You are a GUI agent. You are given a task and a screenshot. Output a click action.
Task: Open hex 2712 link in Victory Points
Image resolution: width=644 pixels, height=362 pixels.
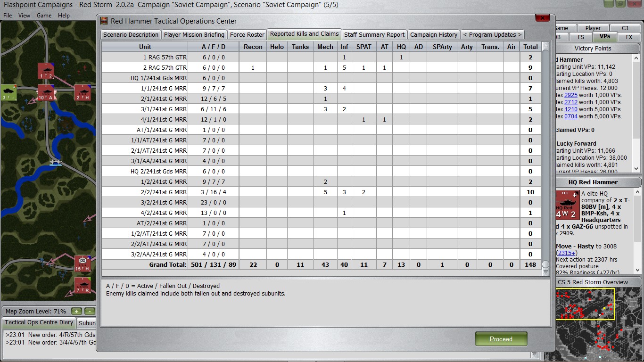tap(570, 102)
